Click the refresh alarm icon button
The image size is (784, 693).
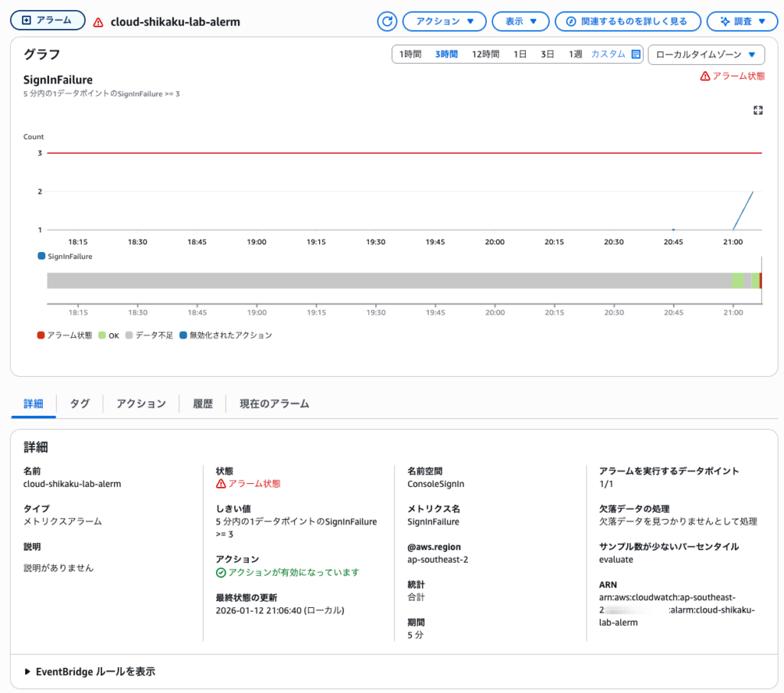(387, 21)
